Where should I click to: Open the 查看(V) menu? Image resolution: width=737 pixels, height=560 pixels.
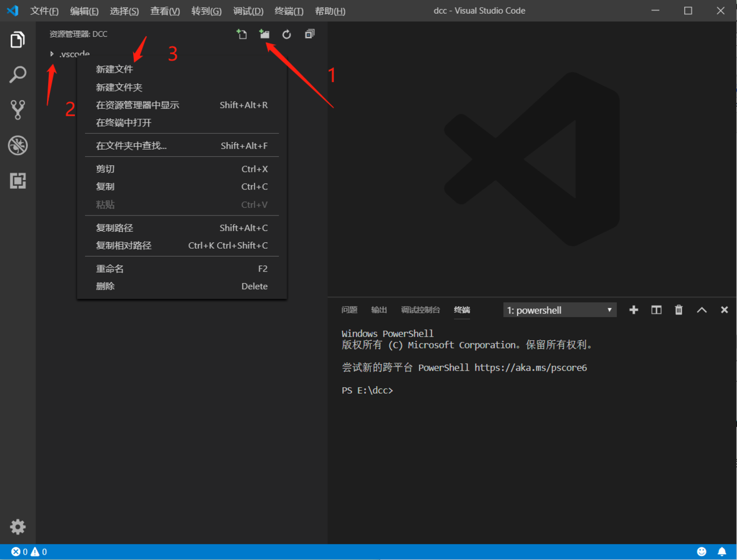point(165,11)
